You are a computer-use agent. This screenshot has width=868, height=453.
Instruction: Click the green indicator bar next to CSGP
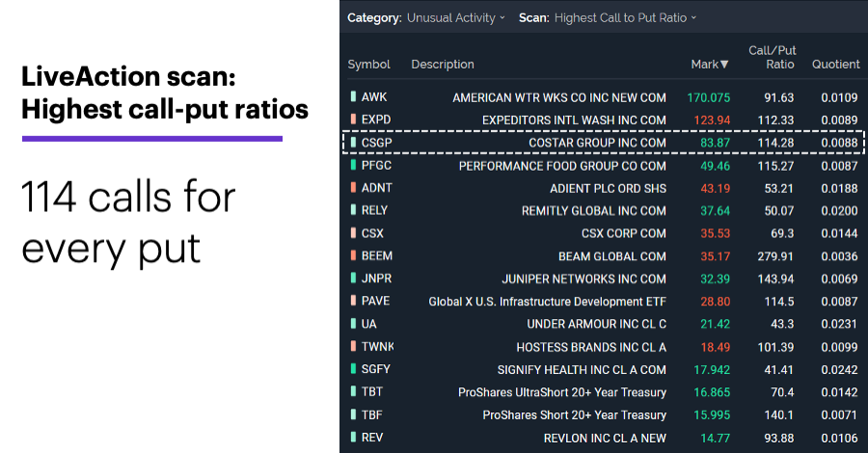tap(353, 142)
